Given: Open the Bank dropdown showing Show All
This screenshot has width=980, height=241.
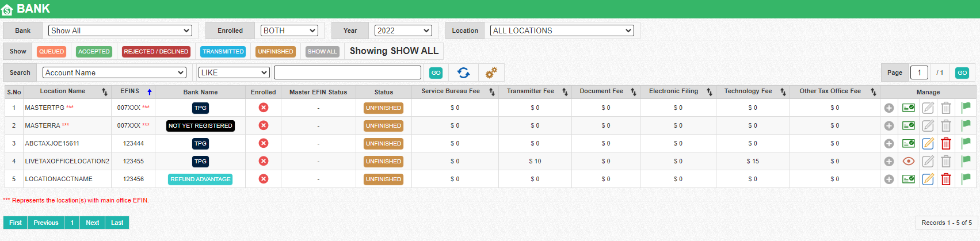Looking at the screenshot, I should tap(120, 30).
